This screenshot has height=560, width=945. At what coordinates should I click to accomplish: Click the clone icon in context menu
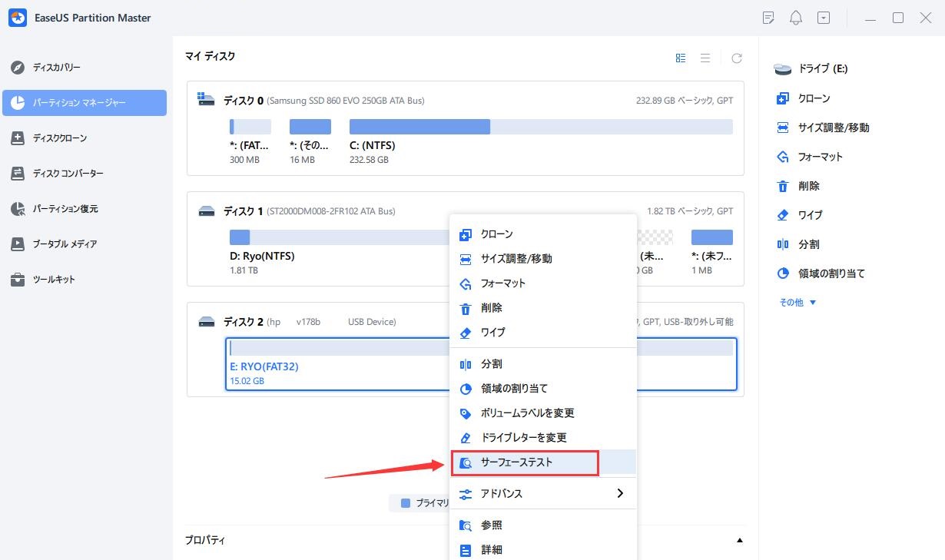(465, 234)
